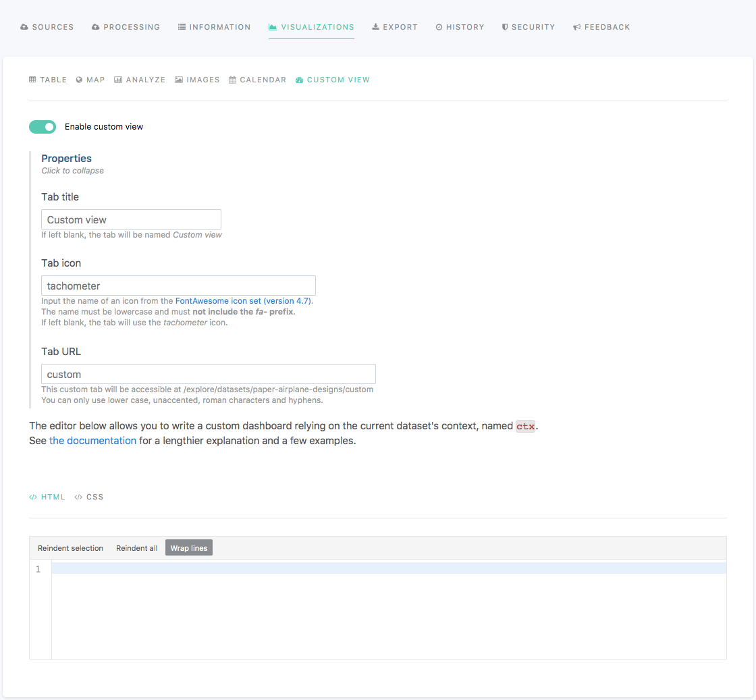Toggle the Wrap lines option
Image resolution: width=756 pixels, height=700 pixels.
coord(189,548)
